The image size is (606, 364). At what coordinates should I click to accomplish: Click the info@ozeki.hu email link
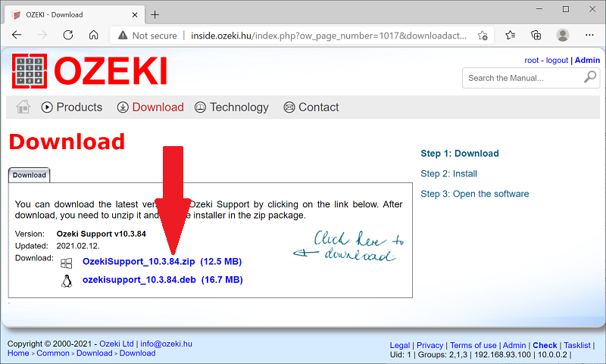pos(166,344)
